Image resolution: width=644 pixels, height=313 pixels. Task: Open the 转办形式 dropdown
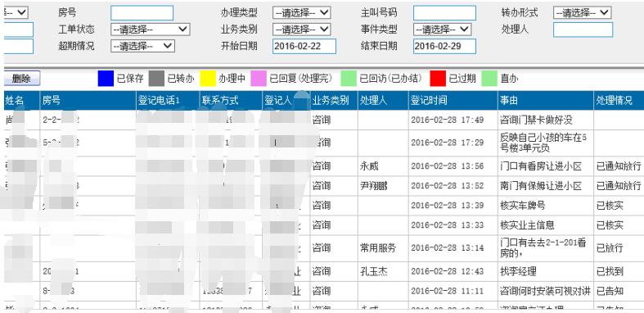tap(582, 13)
